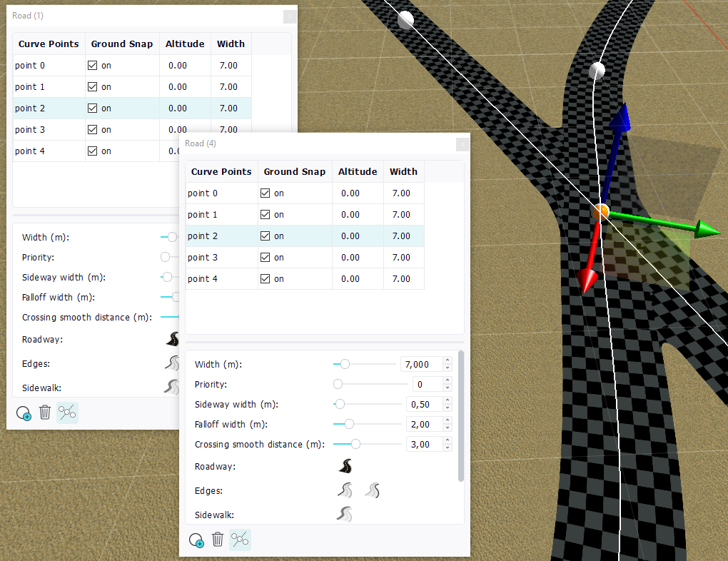Increase Falloff width with up stepper arrow
The image size is (728, 561).
pyautogui.click(x=448, y=421)
